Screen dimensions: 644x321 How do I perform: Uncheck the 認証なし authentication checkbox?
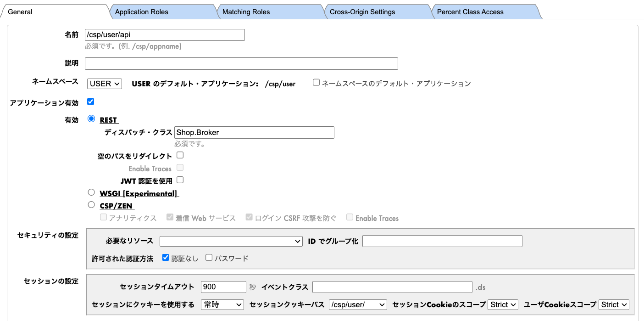(166, 258)
